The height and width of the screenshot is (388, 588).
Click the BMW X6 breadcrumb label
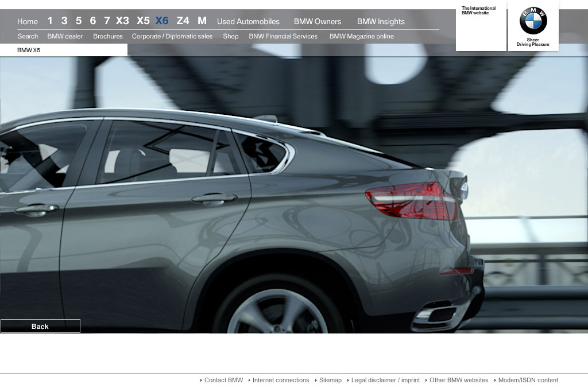(x=29, y=51)
